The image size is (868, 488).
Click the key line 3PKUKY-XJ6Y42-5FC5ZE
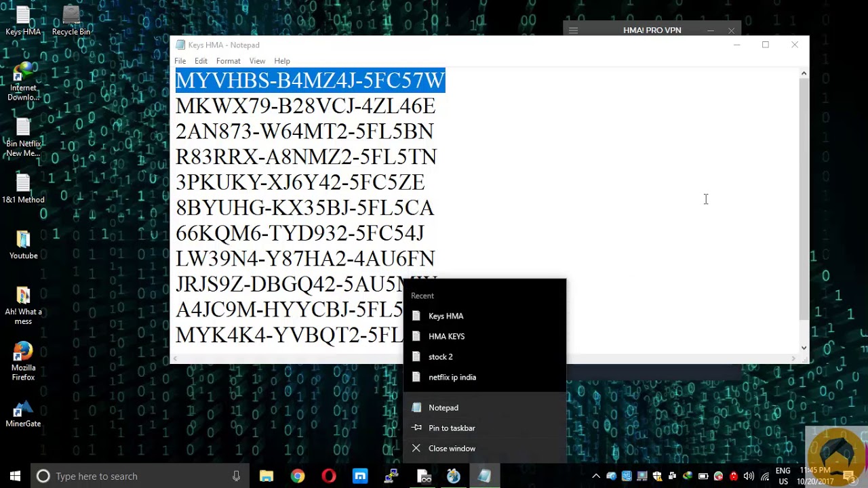pyautogui.click(x=300, y=182)
